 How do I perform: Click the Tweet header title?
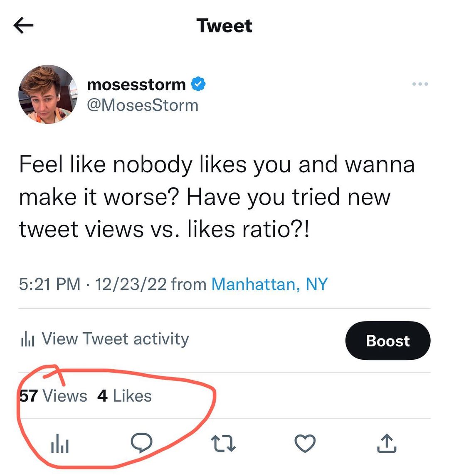(x=224, y=26)
